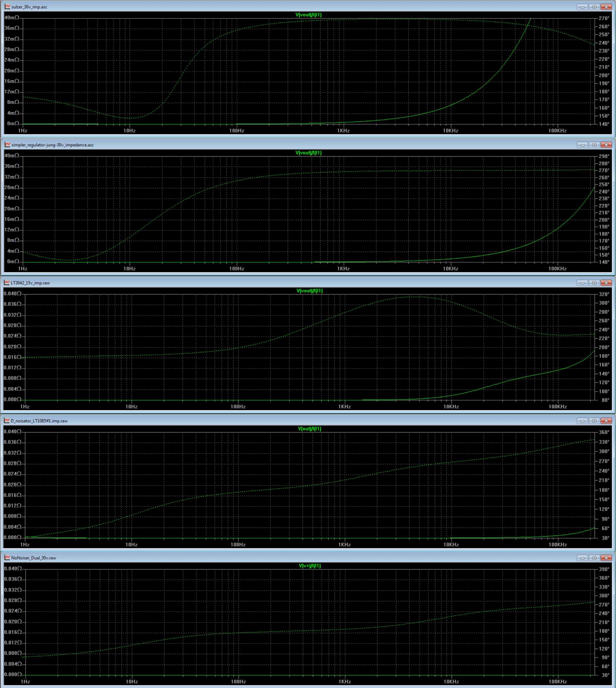616x688 pixels.
Task: Maximize the NoNoiser_Dual_30v.raw window
Action: 594,558
